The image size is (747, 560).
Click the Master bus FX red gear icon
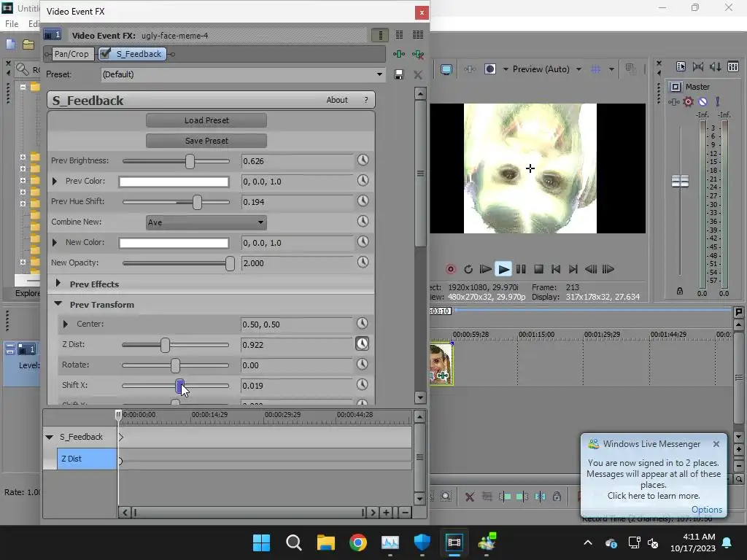click(x=688, y=102)
